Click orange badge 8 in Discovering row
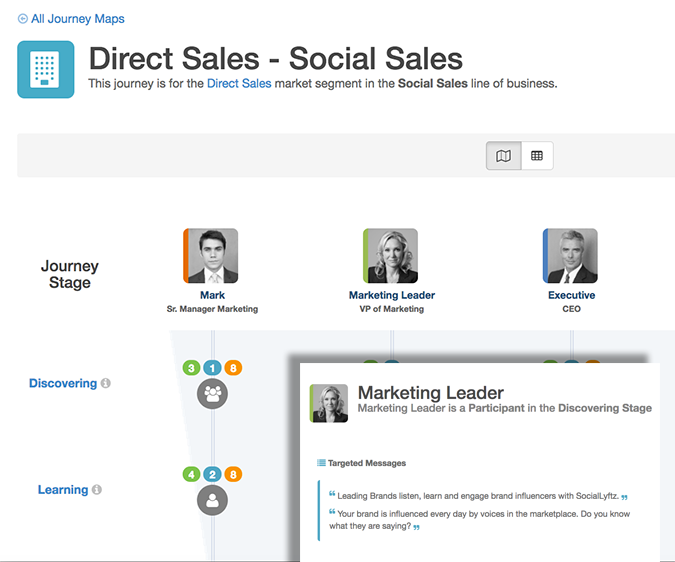This screenshot has width=675, height=562. point(233,368)
